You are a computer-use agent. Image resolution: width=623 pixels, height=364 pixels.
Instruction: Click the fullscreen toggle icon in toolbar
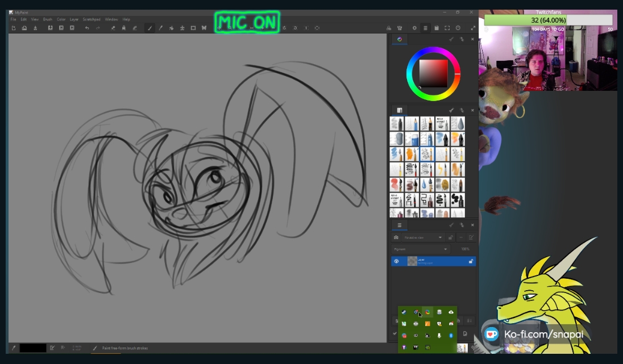pyautogui.click(x=473, y=28)
